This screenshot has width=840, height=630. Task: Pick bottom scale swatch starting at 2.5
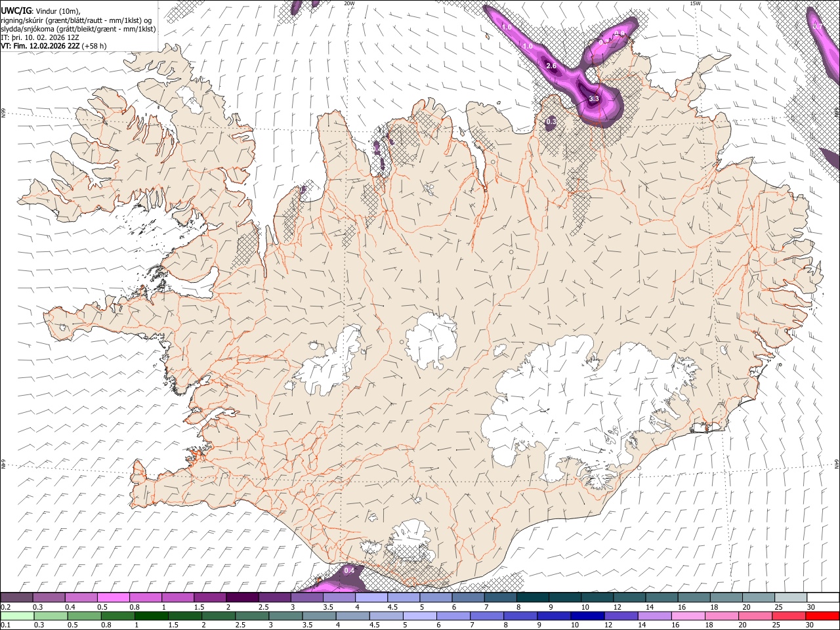pyautogui.click(x=252, y=616)
